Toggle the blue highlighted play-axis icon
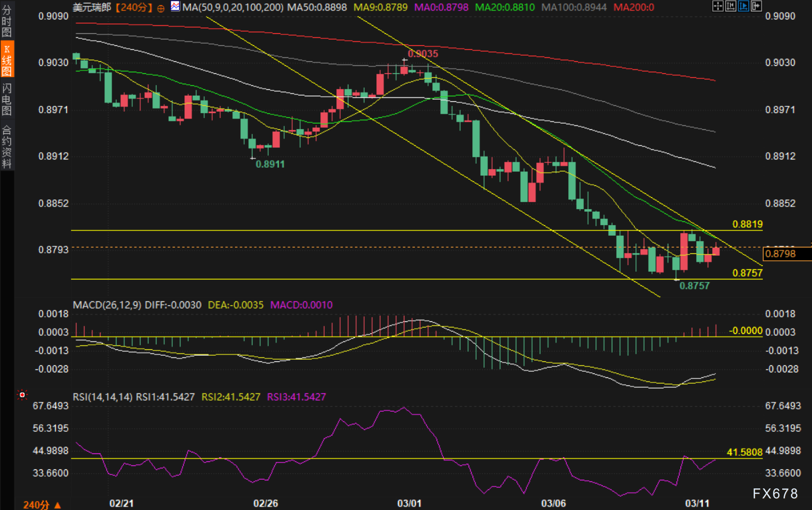The width and height of the screenshot is (812, 510). click(x=743, y=6)
